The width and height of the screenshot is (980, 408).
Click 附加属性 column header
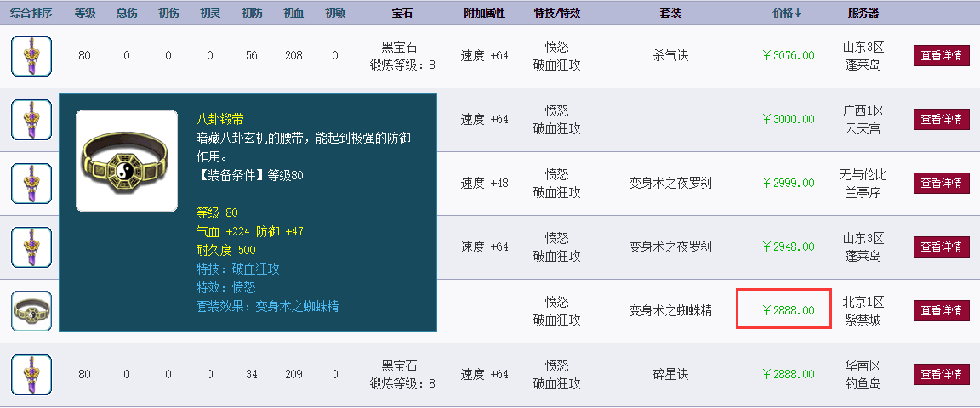(x=484, y=13)
